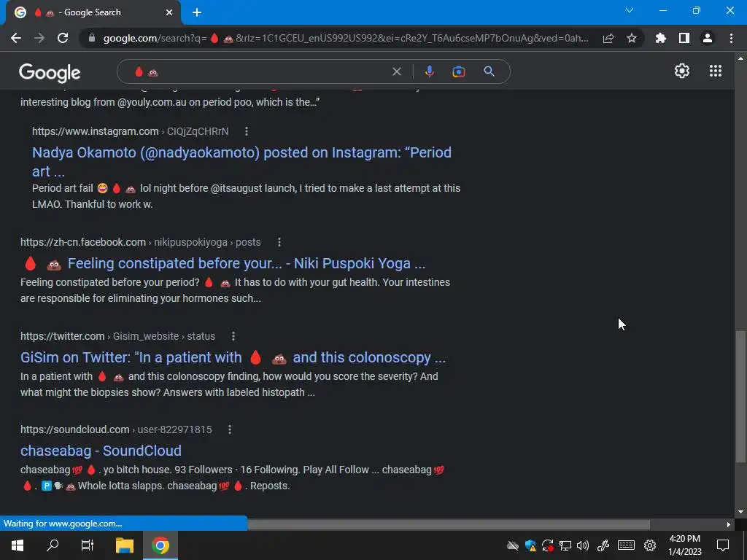Image resolution: width=747 pixels, height=560 pixels.
Task: Open the GiSim on Twitter result
Action: point(233,357)
